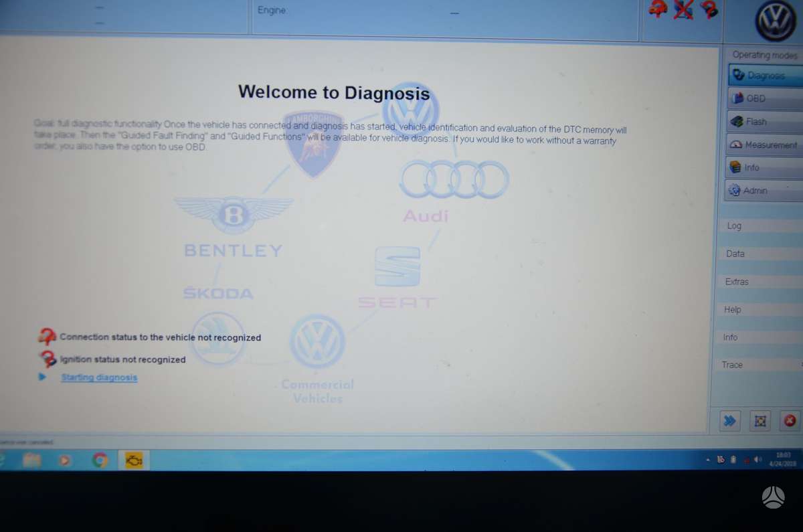803x532 pixels.
Task: Click the blue arrow beside Starting diagnosis
Action: [43, 377]
